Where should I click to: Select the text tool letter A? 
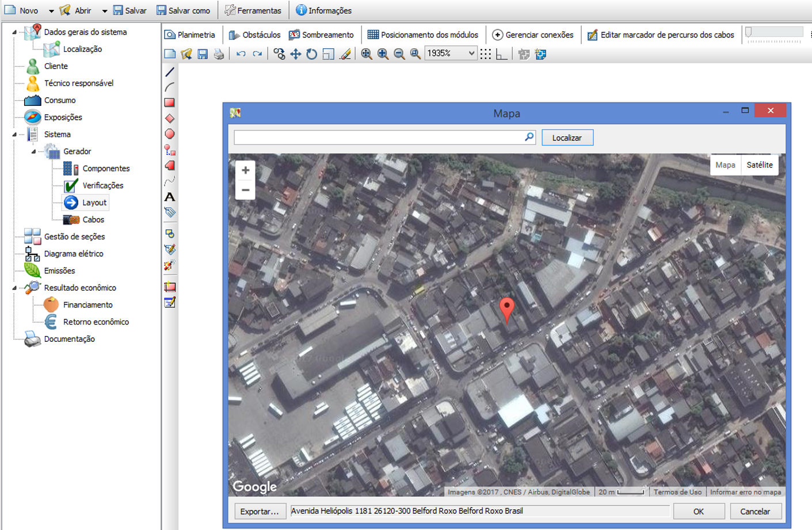coord(170,197)
